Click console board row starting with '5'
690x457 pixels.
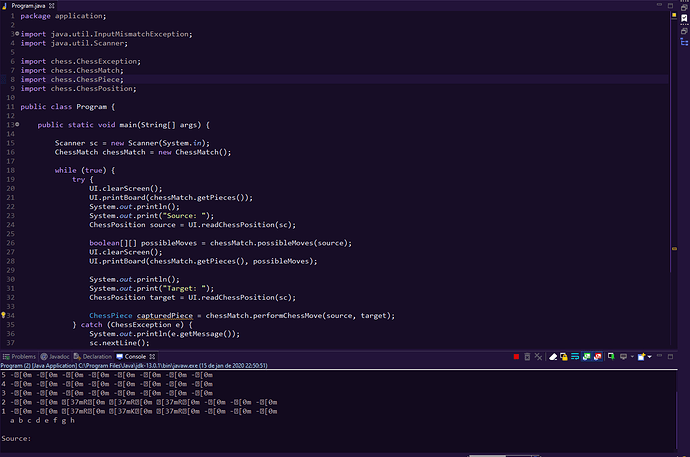tap(107, 375)
